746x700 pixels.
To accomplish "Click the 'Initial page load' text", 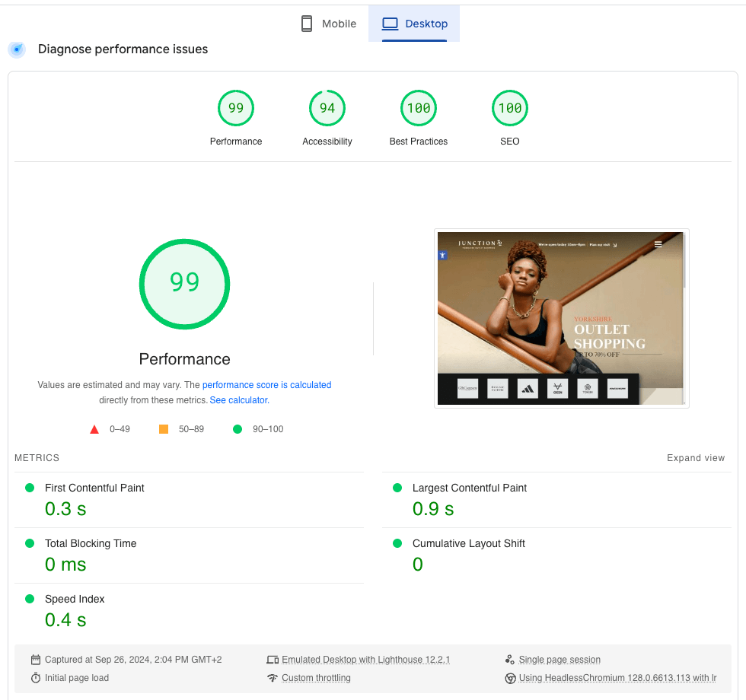I will tap(77, 678).
